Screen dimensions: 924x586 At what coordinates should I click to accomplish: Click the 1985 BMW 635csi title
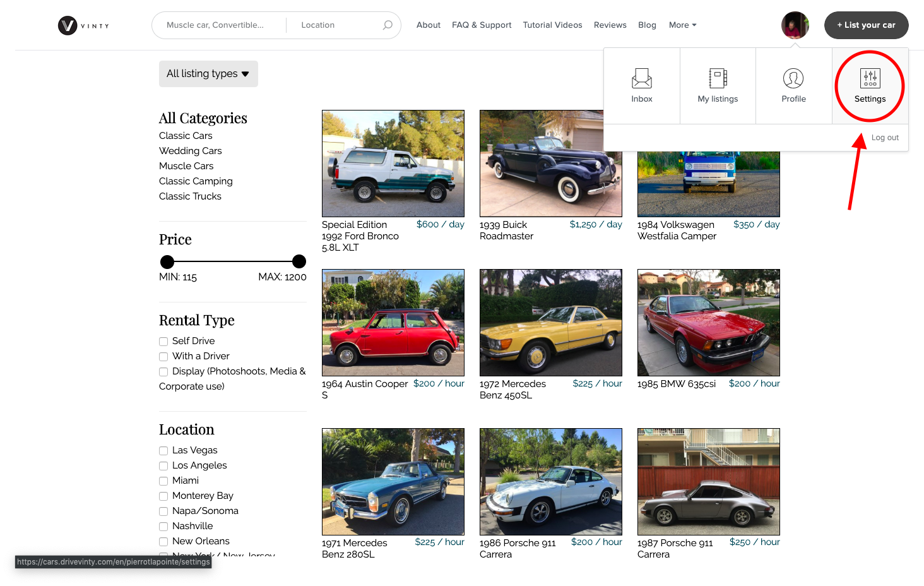(677, 384)
